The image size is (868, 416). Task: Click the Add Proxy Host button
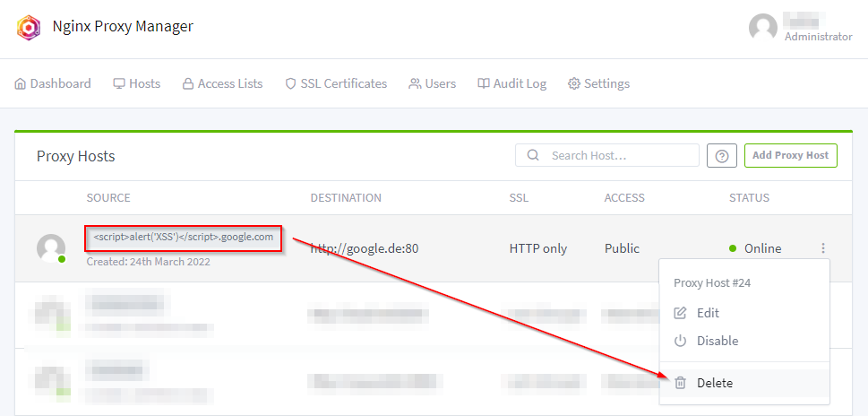790,156
